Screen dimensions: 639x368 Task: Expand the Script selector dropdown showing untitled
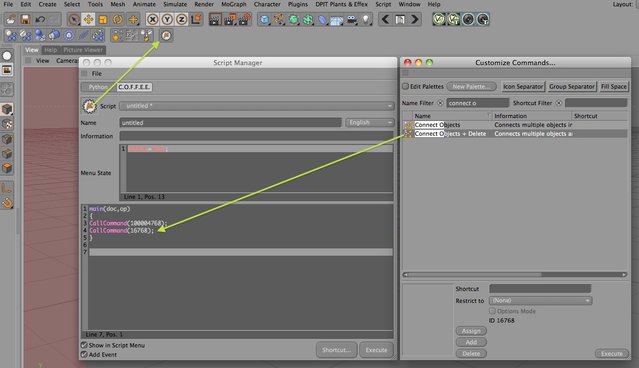point(257,106)
